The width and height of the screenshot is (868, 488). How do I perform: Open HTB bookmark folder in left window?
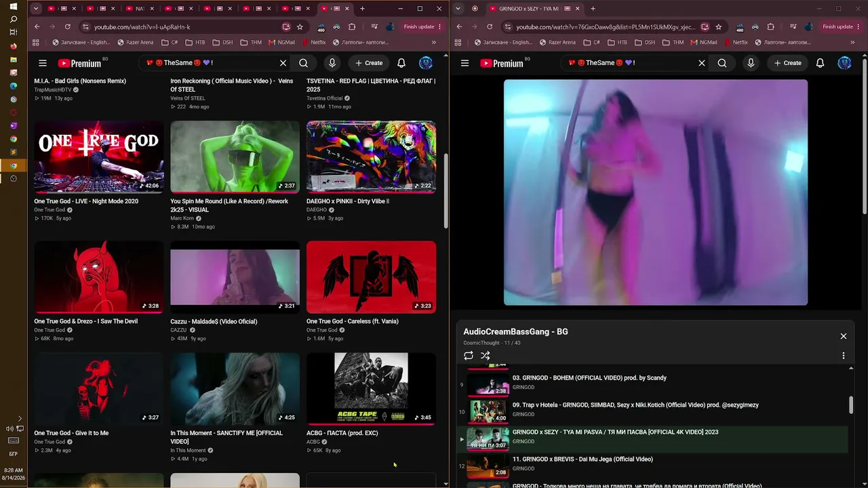[195, 42]
